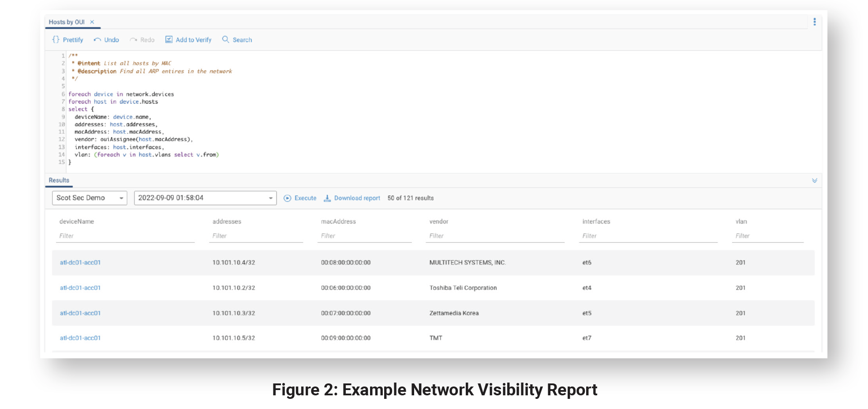Click the Undo arrow icon
Screen dimensions: 868x409
[97, 40]
